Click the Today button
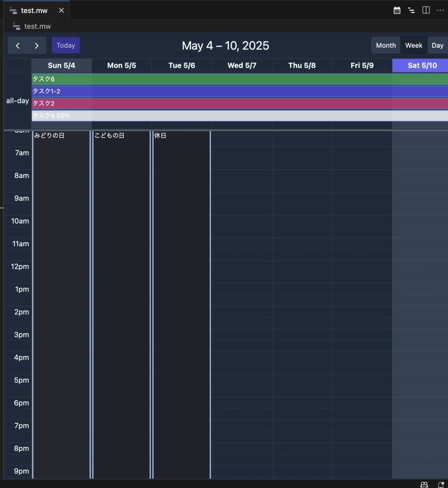 point(66,45)
